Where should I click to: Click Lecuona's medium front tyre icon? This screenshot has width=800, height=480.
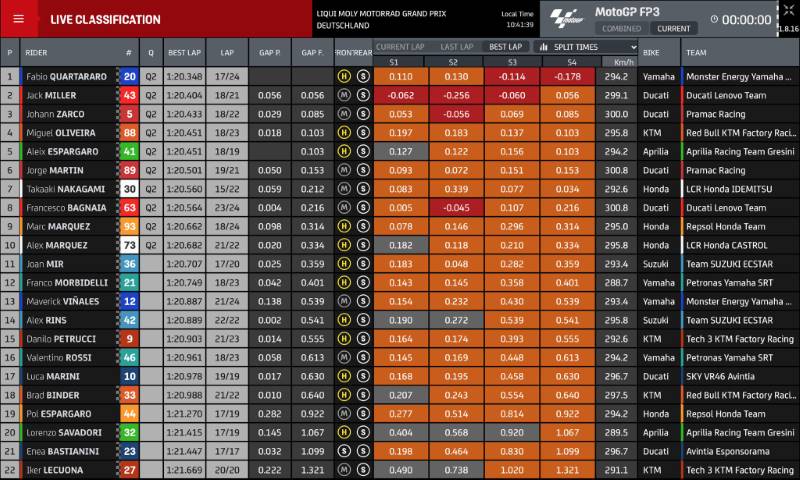[344, 470]
